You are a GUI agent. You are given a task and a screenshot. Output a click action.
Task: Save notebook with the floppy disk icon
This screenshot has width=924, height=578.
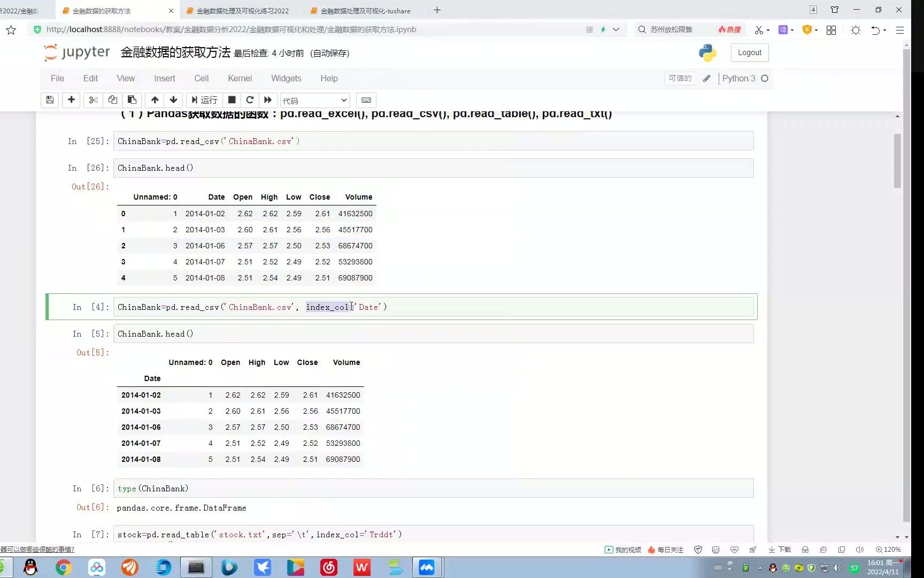pyautogui.click(x=50, y=100)
